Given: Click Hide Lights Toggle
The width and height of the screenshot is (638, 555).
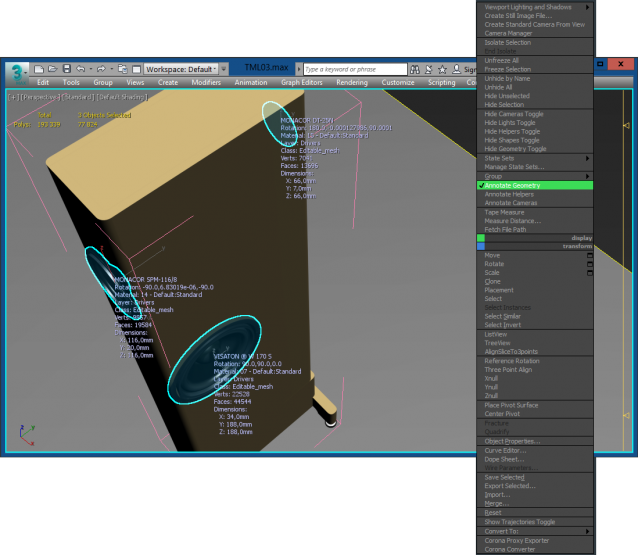Looking at the screenshot, I should (x=535, y=123).
